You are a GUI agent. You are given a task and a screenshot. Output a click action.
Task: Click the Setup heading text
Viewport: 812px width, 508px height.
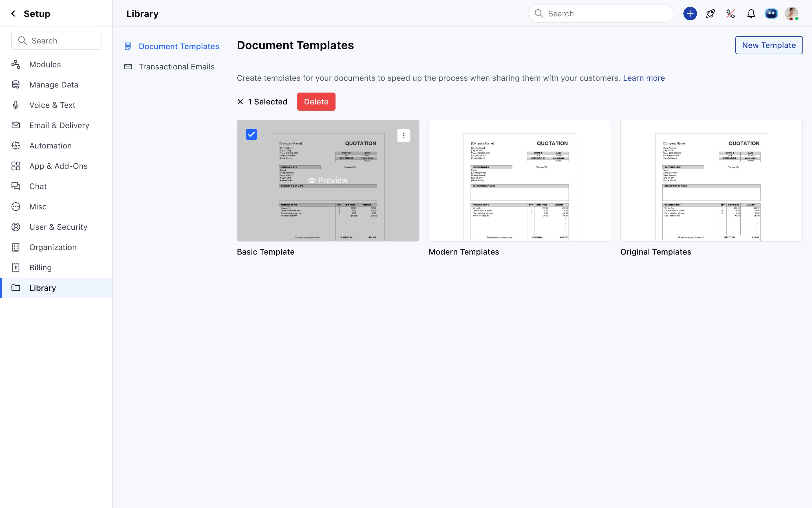pyautogui.click(x=37, y=14)
